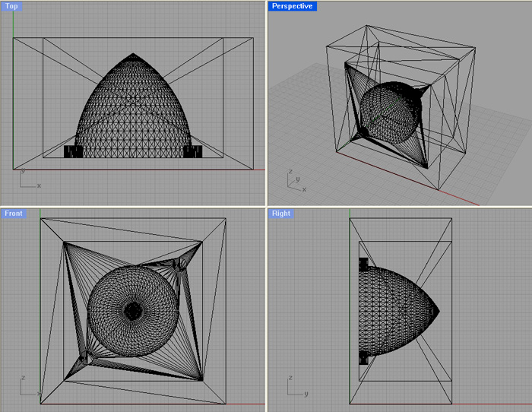
Task: Click the Front viewport title label
Action: 14,214
